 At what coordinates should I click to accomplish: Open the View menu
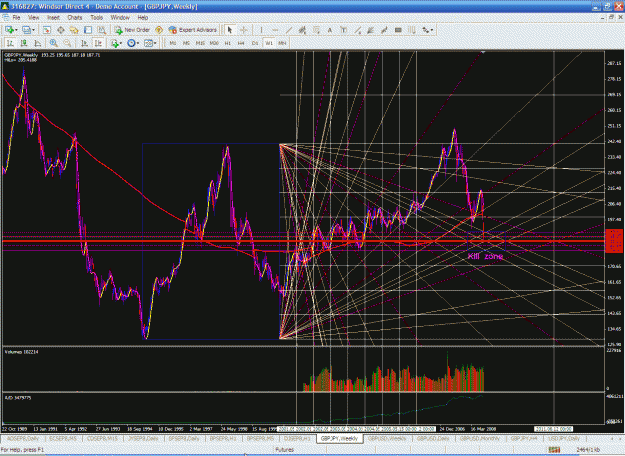point(33,18)
